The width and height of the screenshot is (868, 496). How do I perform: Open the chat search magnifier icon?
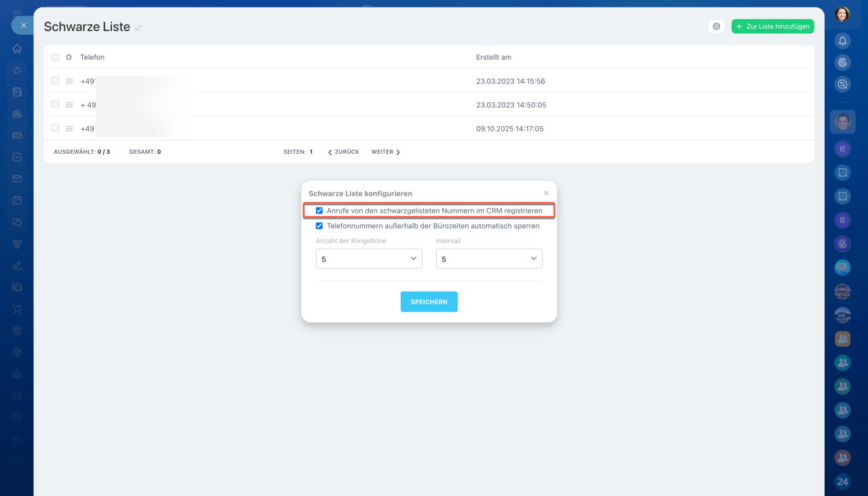[842, 85]
